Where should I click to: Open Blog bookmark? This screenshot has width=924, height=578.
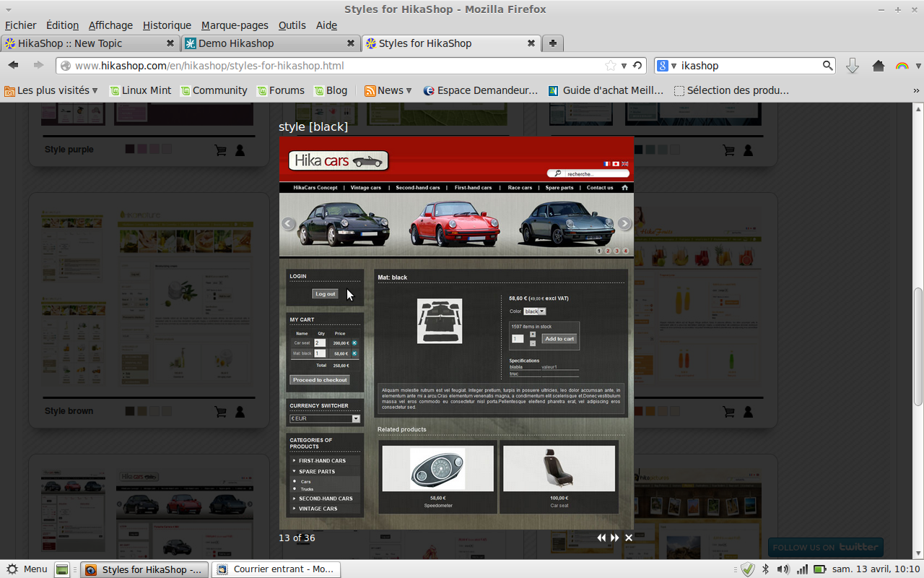point(331,90)
